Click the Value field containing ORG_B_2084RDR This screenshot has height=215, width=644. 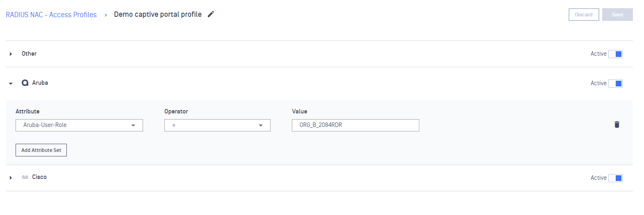pos(355,125)
